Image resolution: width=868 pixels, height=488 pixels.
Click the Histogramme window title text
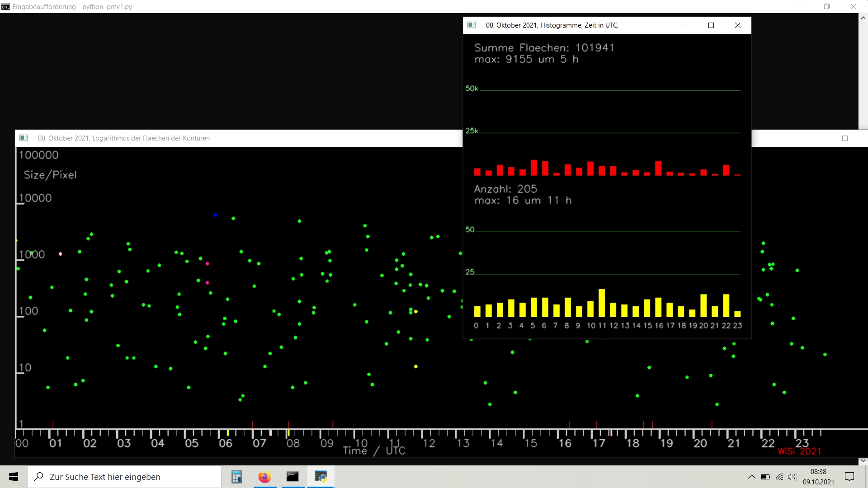click(x=552, y=25)
